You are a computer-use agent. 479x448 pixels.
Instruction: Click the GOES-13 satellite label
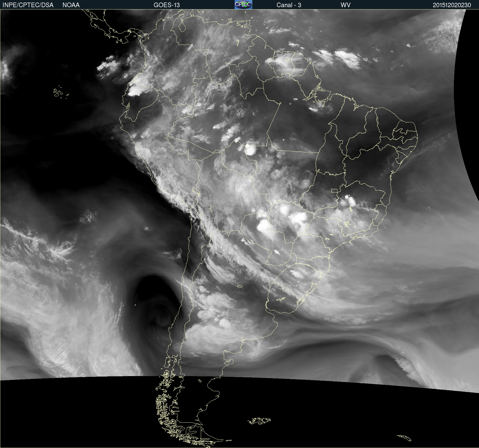166,5
